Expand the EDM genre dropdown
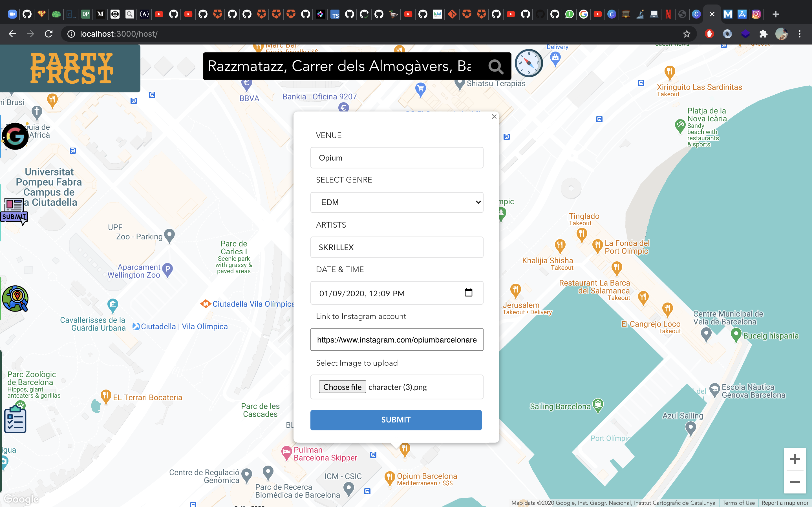812x507 pixels. tap(397, 202)
